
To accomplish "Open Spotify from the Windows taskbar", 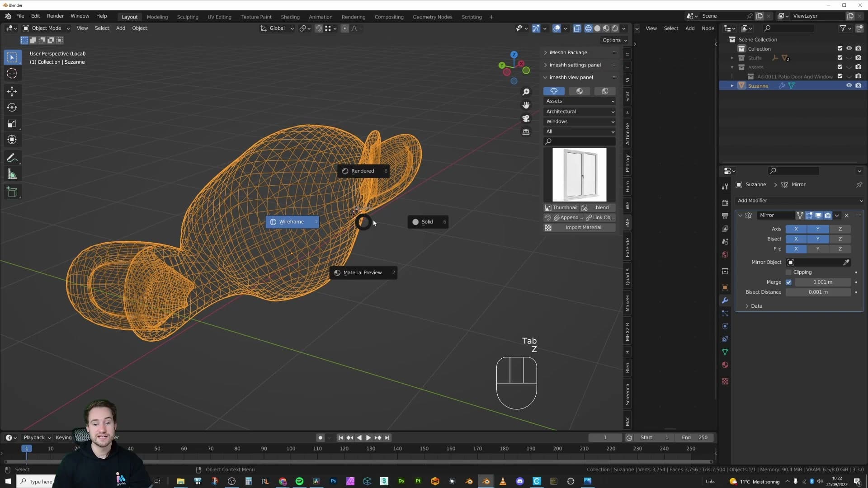I will (x=299, y=481).
